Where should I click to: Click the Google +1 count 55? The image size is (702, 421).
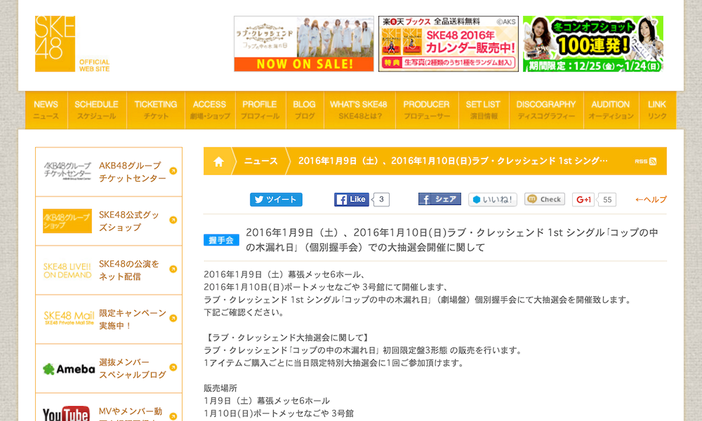pos(607,199)
